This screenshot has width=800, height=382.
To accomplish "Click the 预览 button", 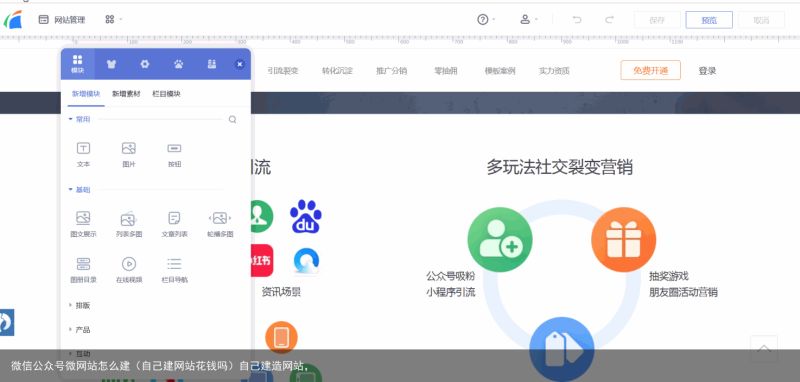I will tap(709, 20).
